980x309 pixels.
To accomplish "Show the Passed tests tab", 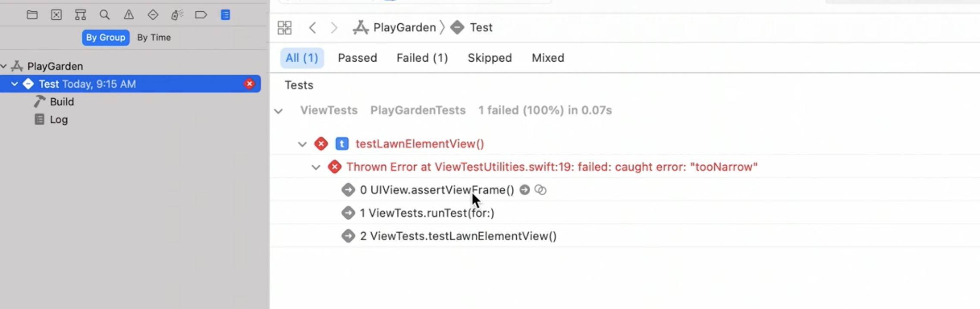I will (358, 58).
